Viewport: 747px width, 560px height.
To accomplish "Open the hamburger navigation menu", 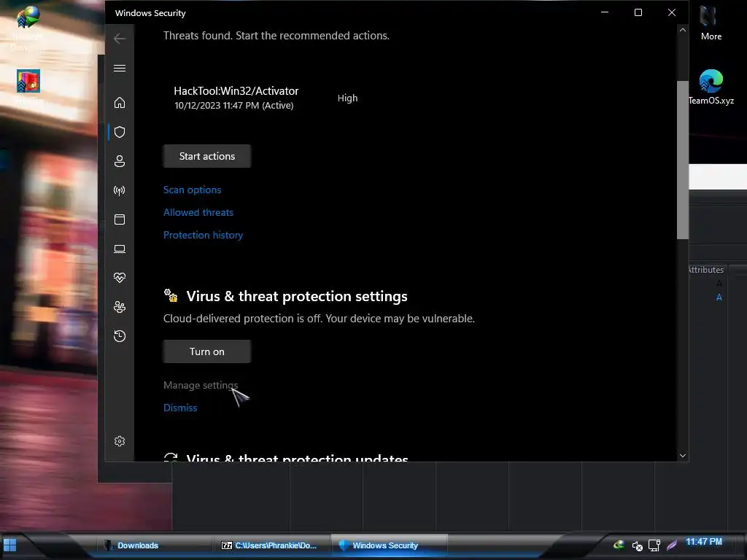I will (120, 68).
